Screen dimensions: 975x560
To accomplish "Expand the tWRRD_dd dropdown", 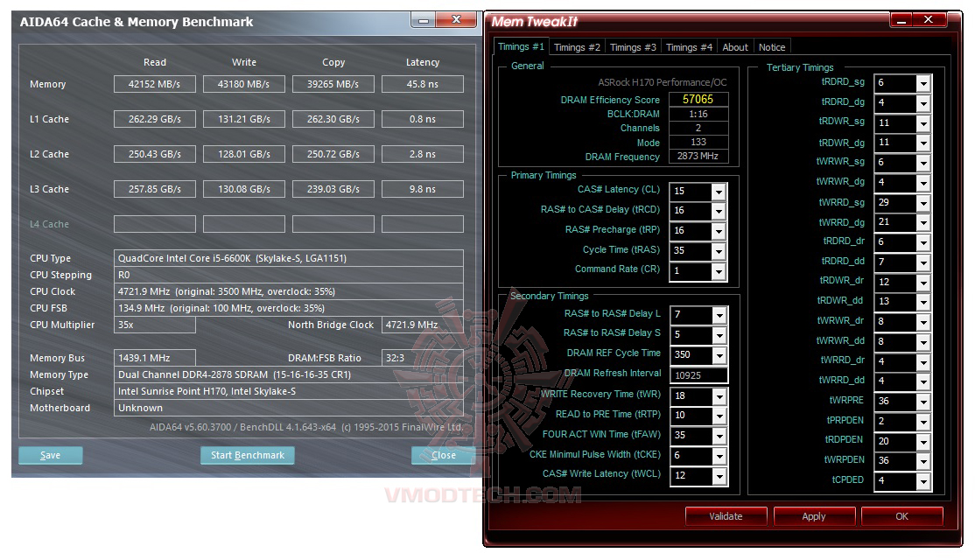I will pyautogui.click(x=923, y=381).
